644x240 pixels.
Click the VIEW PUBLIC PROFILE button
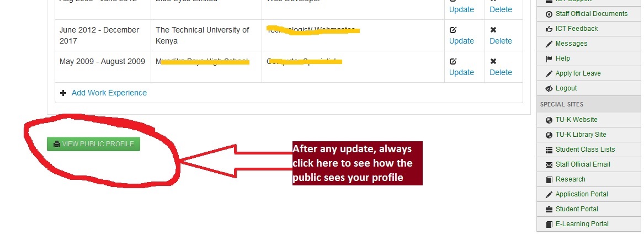(93, 144)
